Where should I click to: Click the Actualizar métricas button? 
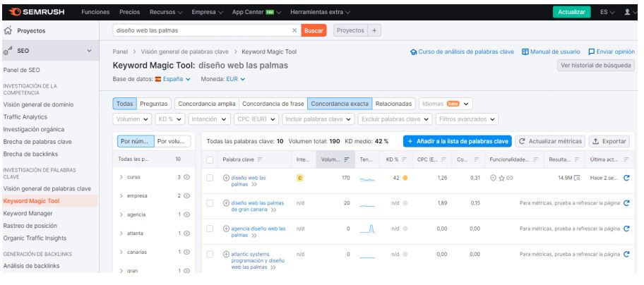(550, 141)
